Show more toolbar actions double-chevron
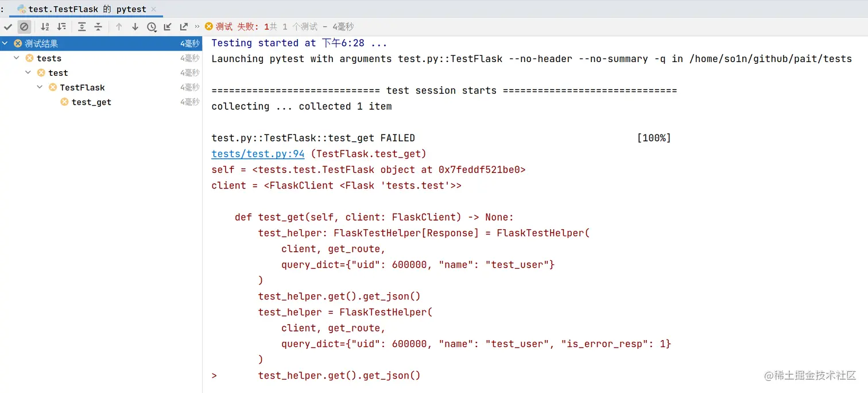868x393 pixels. click(197, 26)
